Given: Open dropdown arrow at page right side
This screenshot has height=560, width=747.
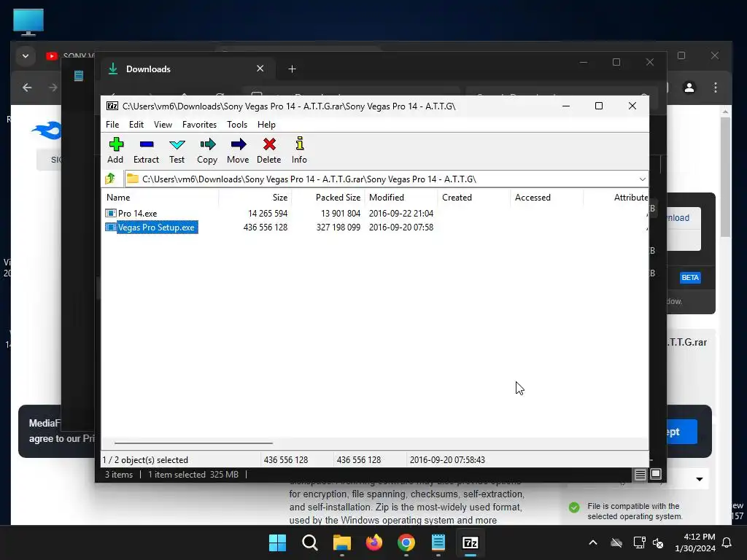Looking at the screenshot, I should point(700,479).
